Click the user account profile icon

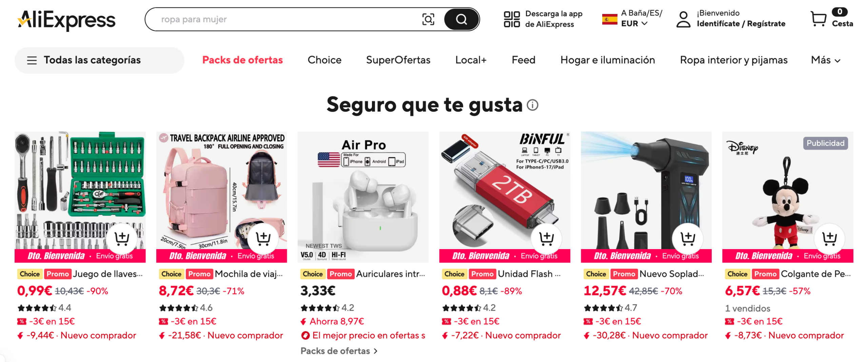[x=683, y=19]
